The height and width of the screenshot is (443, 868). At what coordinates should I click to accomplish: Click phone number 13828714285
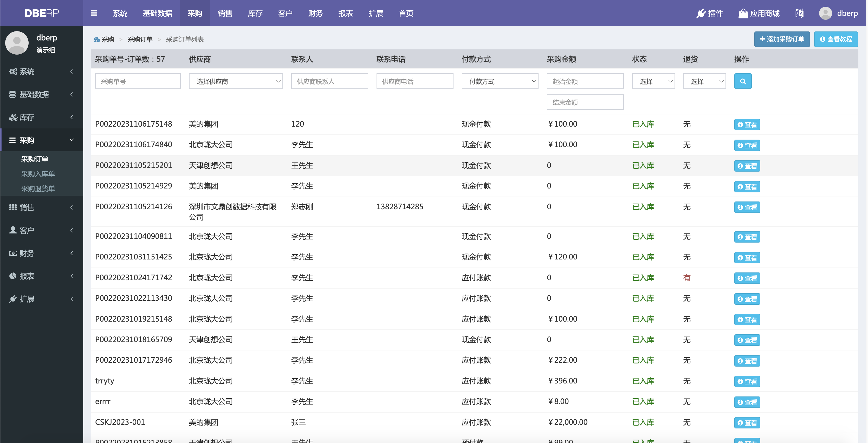tap(400, 206)
